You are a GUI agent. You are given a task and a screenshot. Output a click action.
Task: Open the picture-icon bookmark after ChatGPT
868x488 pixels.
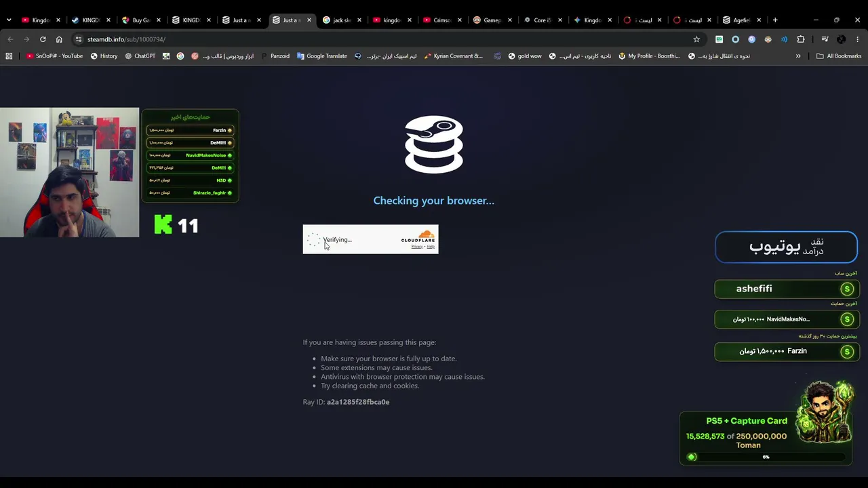(x=166, y=56)
